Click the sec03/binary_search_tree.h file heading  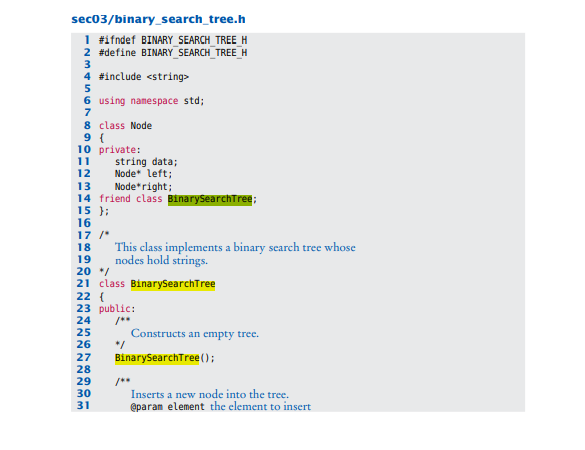(158, 19)
